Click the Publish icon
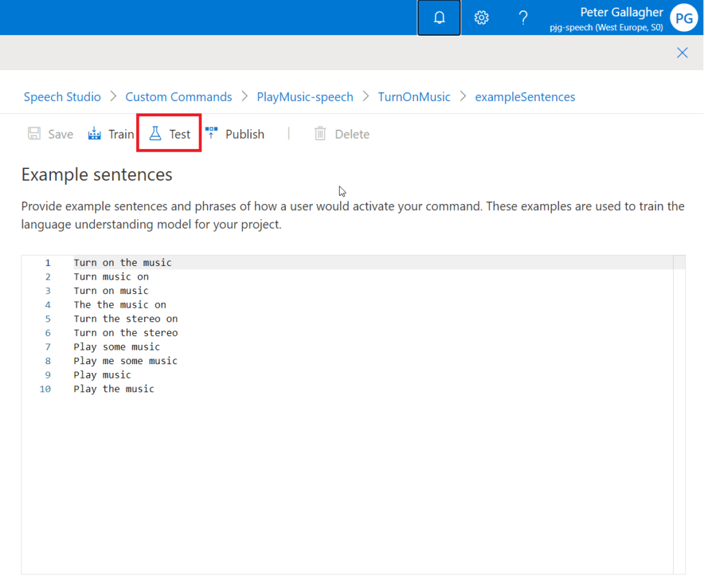The height and width of the screenshot is (588, 704). (x=211, y=133)
